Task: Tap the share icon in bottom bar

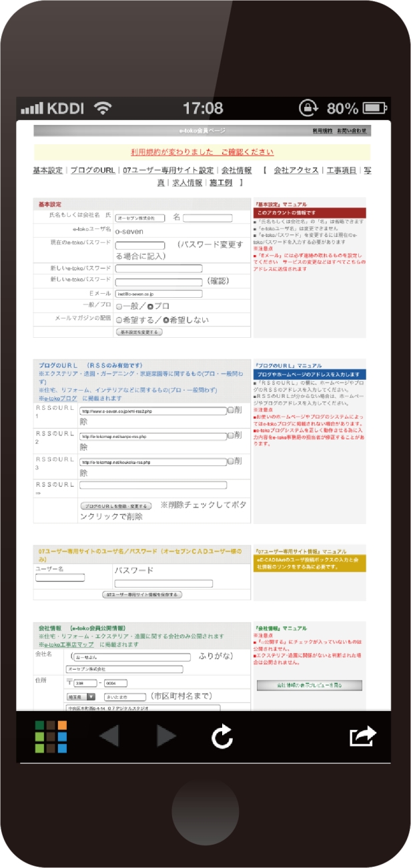Action: (x=362, y=736)
